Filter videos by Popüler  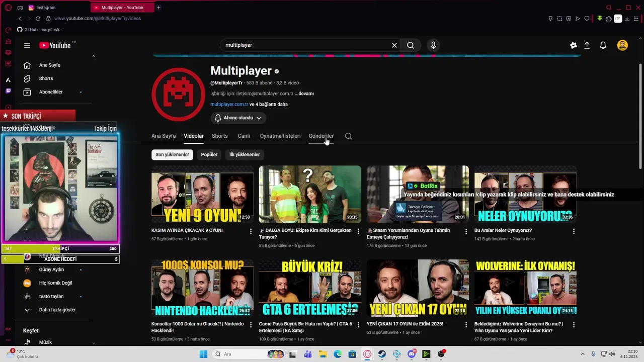click(209, 155)
